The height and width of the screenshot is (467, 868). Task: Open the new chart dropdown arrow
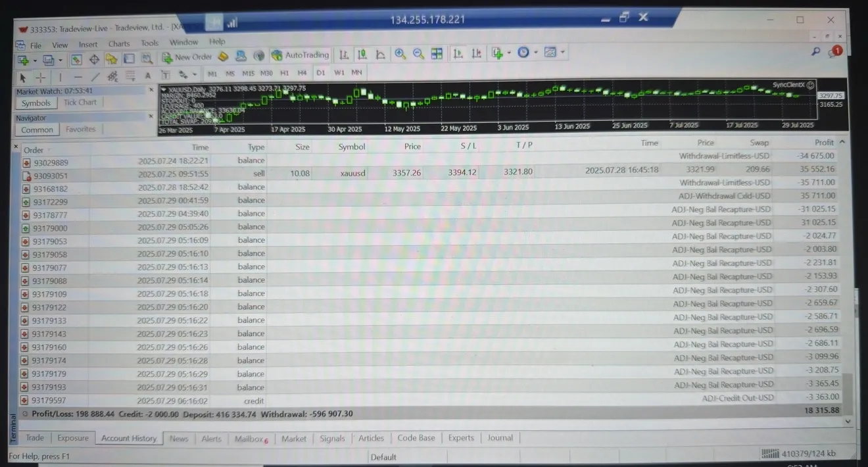tap(33, 61)
